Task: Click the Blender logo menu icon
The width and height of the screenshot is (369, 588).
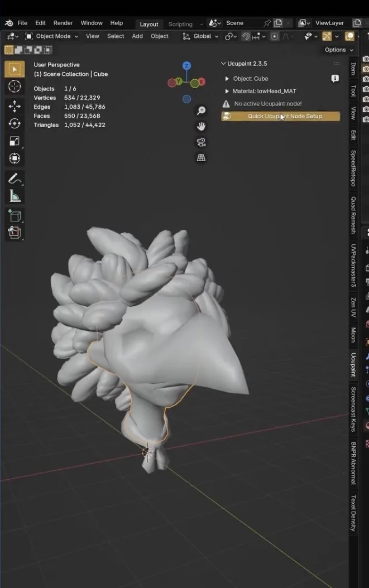Action: tap(9, 23)
